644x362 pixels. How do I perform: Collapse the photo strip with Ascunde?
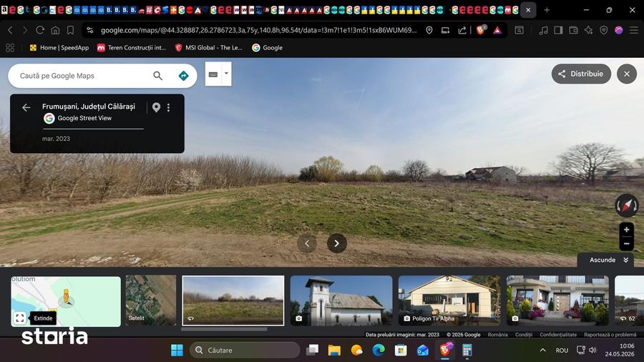point(605,260)
